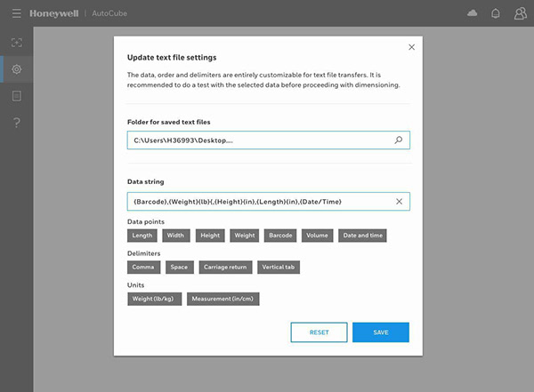Clear the data string with X icon

tap(399, 202)
